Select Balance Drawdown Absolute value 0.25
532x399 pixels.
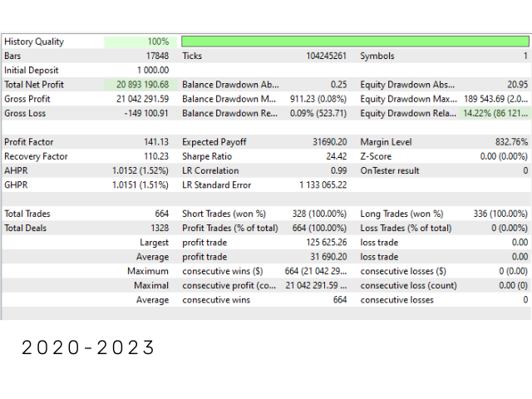(x=338, y=85)
